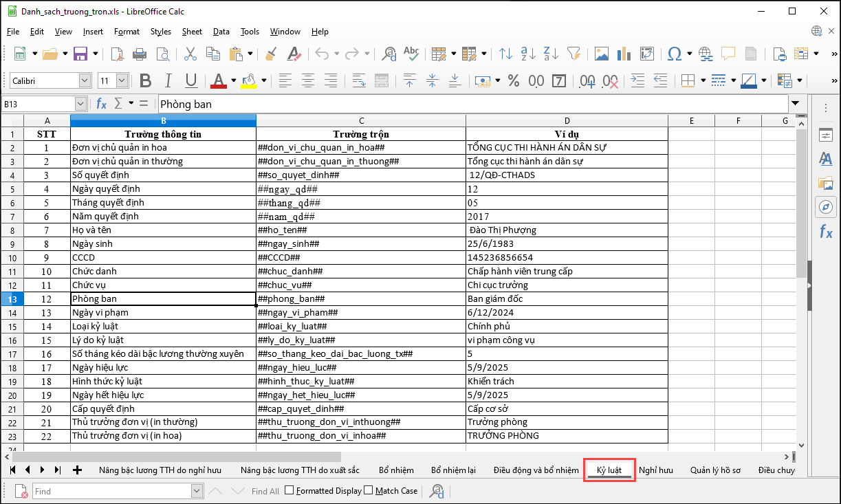Click the Clone Formatting paintbrush icon
841x504 pixels.
[271, 54]
